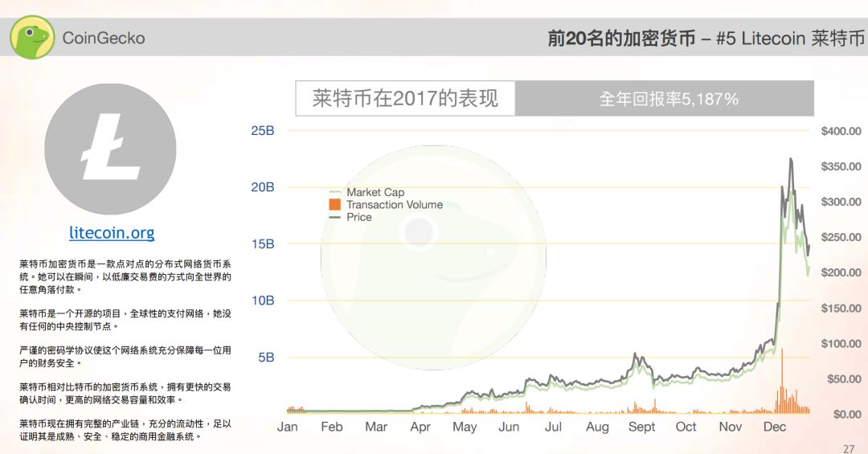
Task: Click the $250.00 price axis label
Action: 841,238
